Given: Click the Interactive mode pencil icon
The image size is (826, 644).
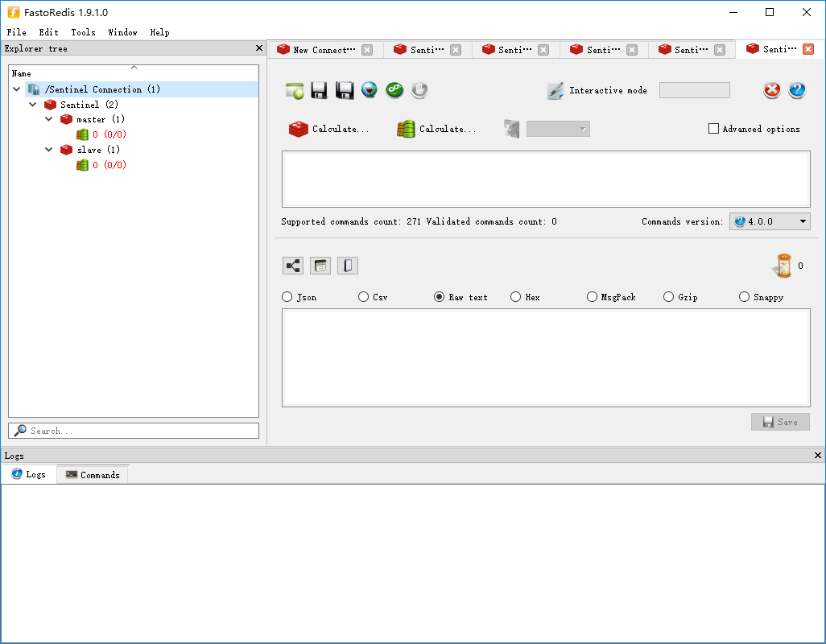Looking at the screenshot, I should tap(555, 90).
